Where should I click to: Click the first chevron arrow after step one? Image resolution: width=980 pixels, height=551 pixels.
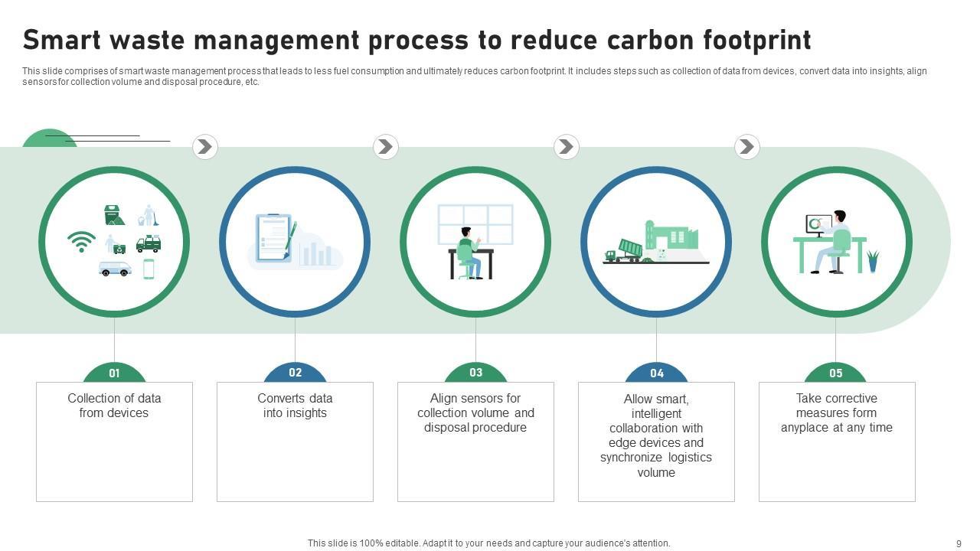click(x=204, y=147)
